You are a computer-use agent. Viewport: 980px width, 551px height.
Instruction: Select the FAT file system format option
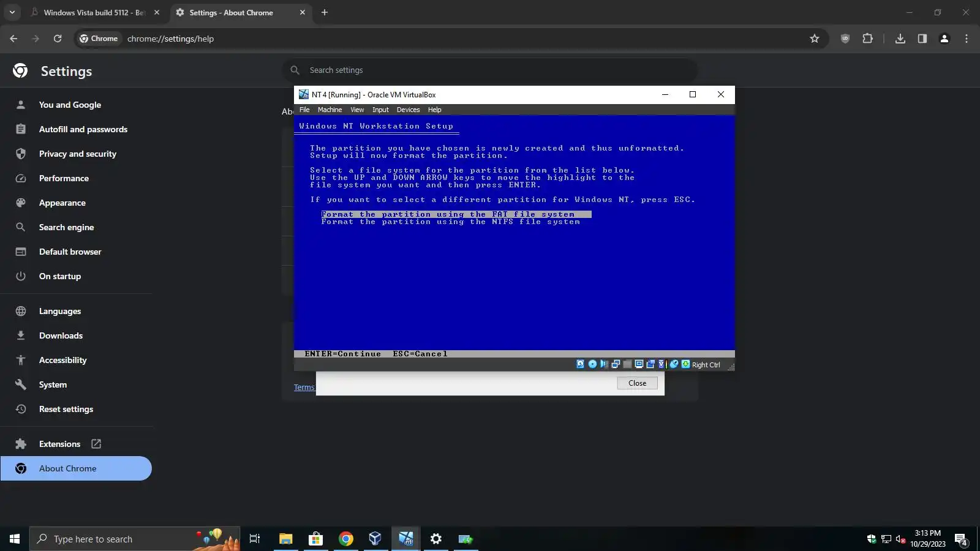tap(456, 214)
